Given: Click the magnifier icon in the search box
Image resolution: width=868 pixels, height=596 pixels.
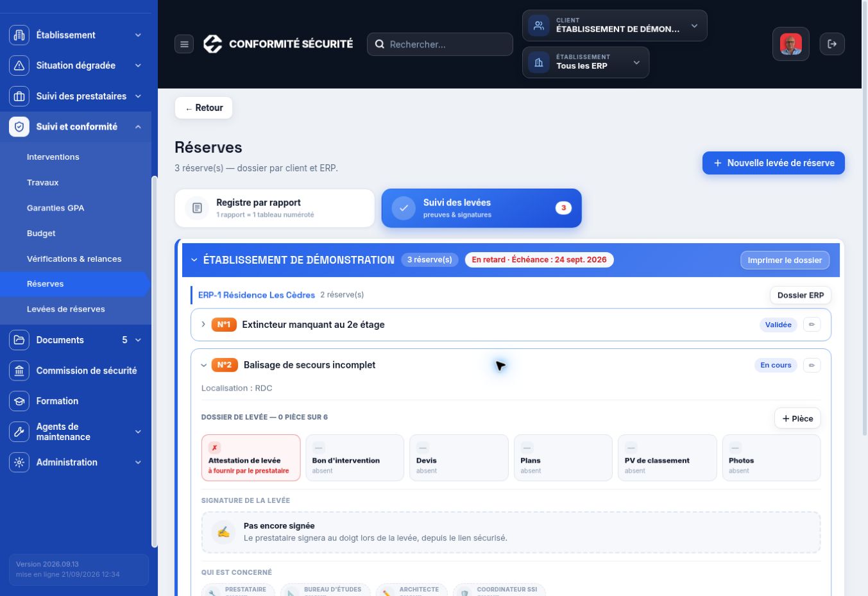Looking at the screenshot, I should coord(380,44).
